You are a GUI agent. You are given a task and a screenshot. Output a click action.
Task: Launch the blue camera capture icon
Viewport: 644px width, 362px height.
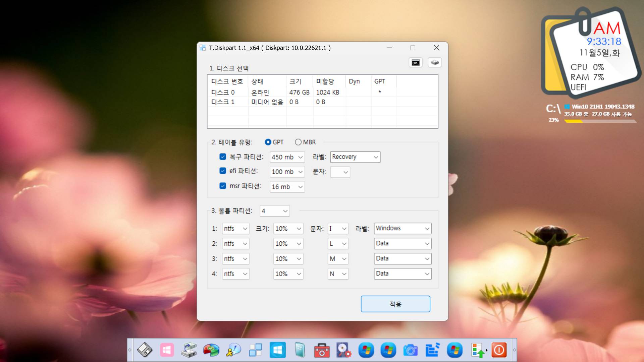(410, 350)
